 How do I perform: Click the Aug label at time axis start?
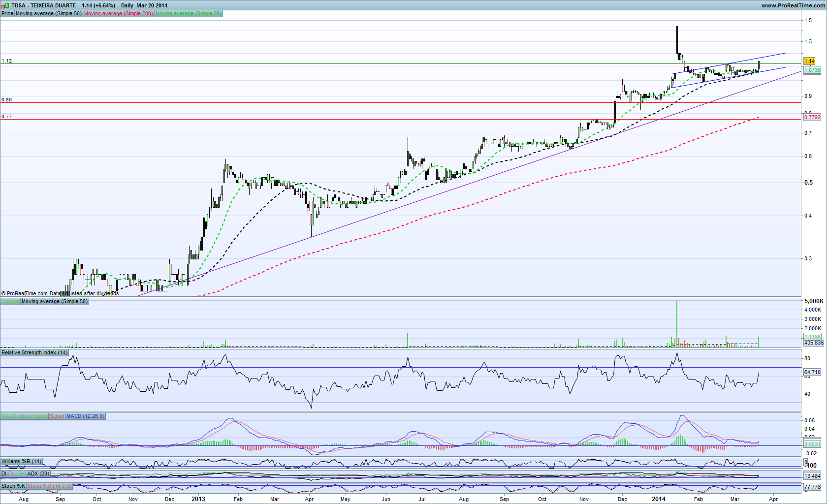(24, 499)
